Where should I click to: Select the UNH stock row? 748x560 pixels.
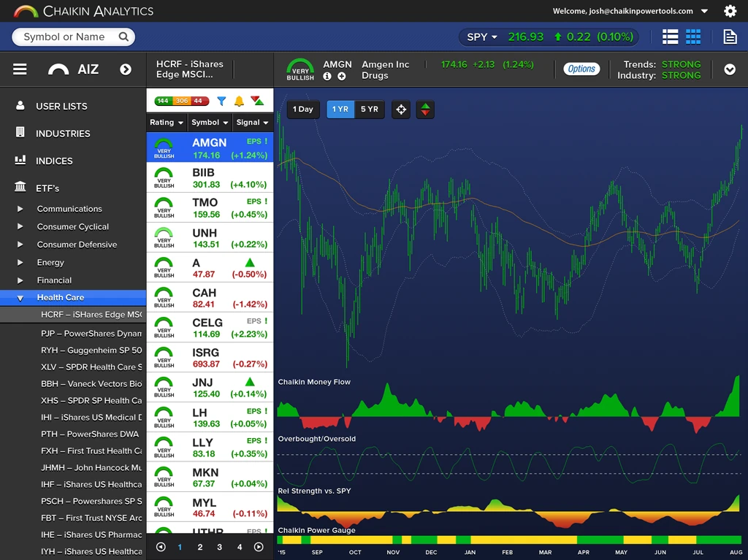point(210,238)
